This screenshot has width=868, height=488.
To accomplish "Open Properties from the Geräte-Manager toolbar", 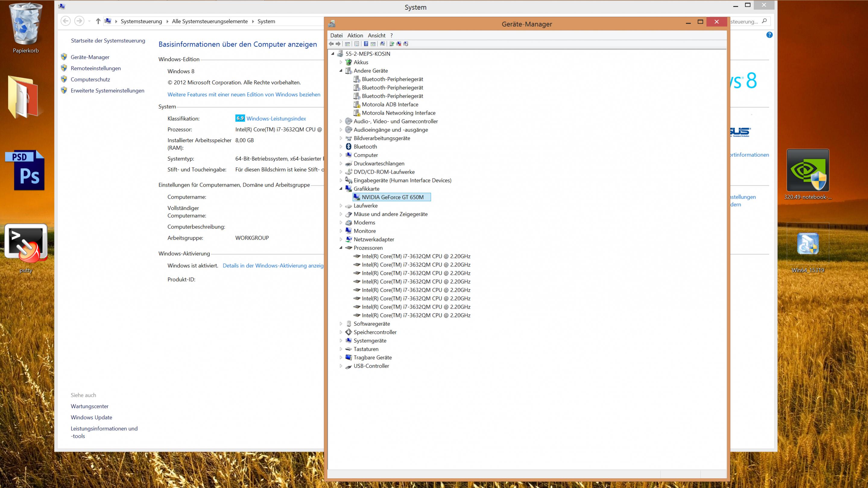I will (356, 44).
